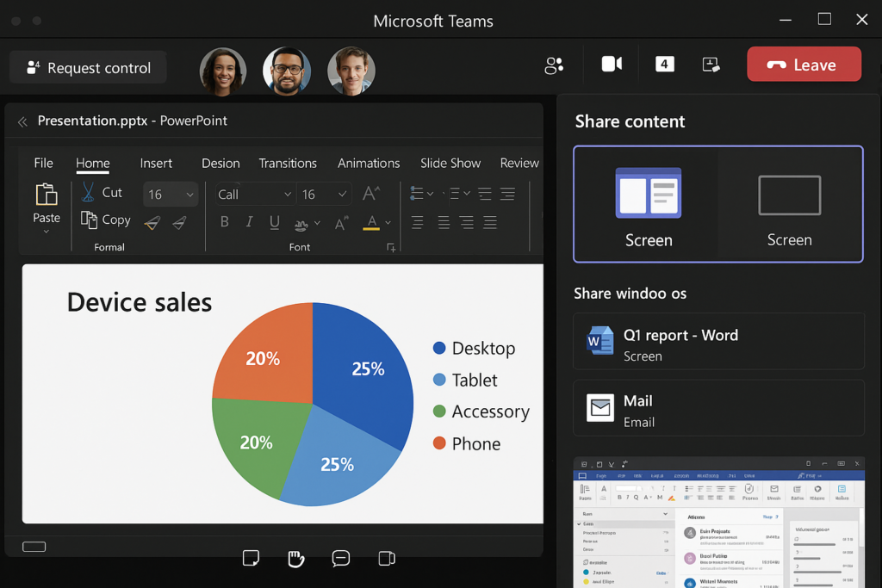Click the Request control button
This screenshot has width=882, height=588.
89,67
